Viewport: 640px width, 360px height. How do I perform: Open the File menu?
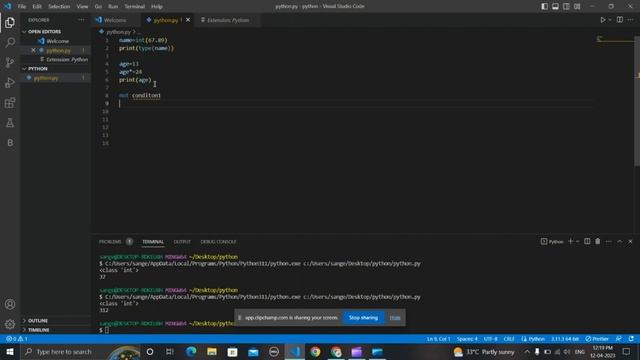point(22,7)
